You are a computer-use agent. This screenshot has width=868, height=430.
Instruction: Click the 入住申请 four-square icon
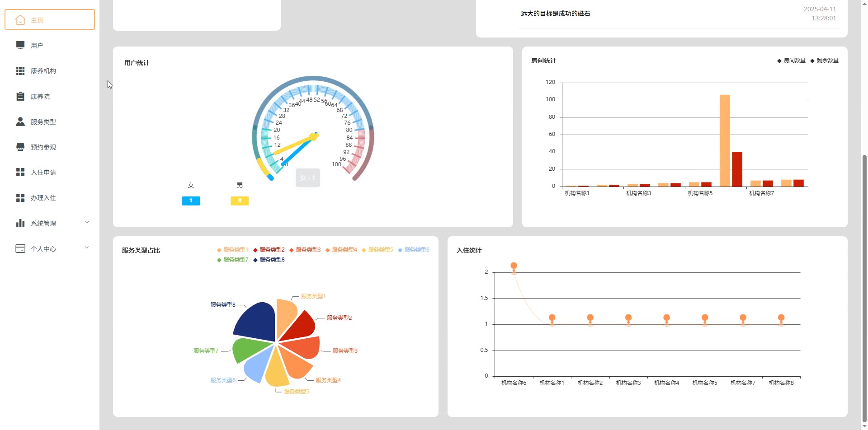(x=20, y=172)
